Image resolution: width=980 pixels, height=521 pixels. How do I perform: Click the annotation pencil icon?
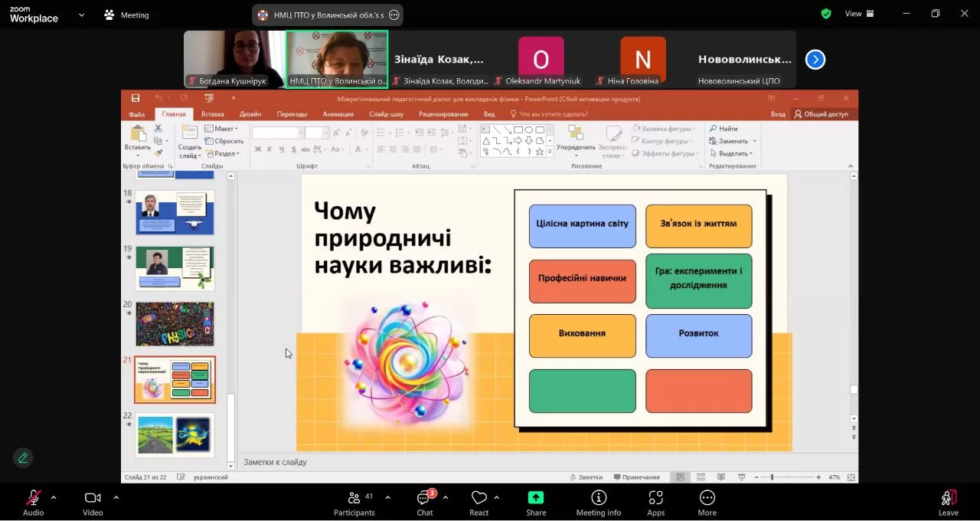pyautogui.click(x=23, y=458)
